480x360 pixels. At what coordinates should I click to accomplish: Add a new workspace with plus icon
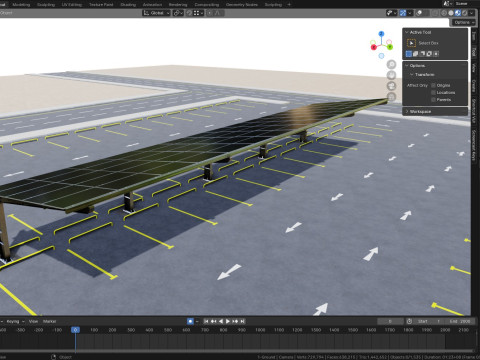(x=289, y=5)
